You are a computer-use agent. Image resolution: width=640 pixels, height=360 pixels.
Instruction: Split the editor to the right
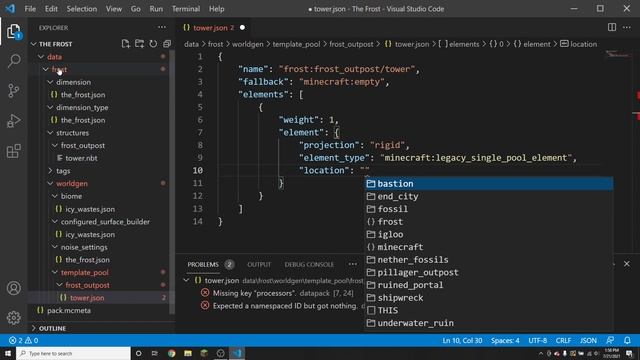612,27
